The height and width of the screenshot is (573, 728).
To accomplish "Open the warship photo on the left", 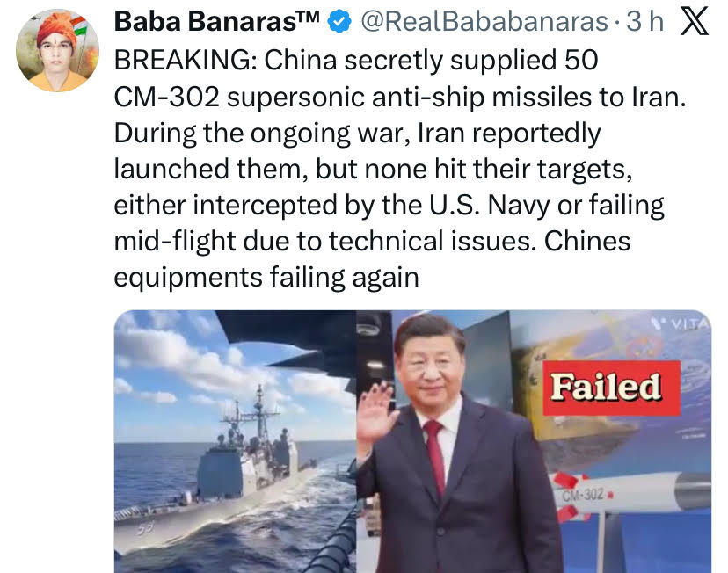I will point(235,441).
